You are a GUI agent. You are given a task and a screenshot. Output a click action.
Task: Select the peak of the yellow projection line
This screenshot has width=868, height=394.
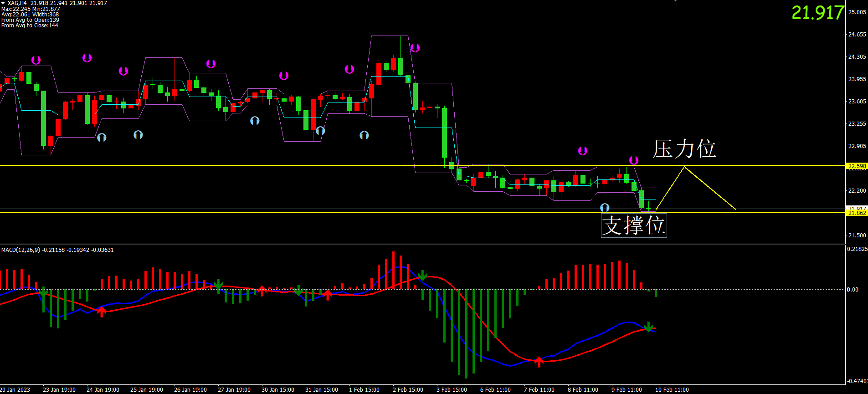[x=684, y=167]
